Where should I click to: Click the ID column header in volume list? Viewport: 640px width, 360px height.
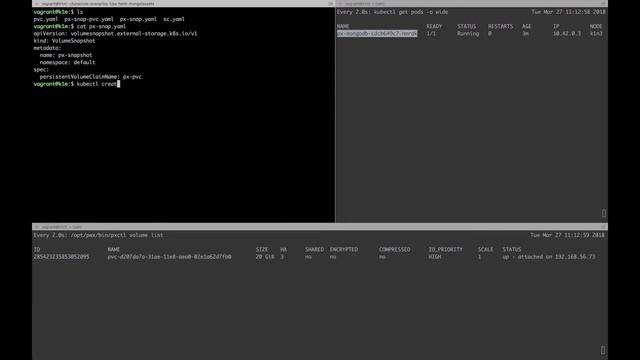click(x=37, y=249)
